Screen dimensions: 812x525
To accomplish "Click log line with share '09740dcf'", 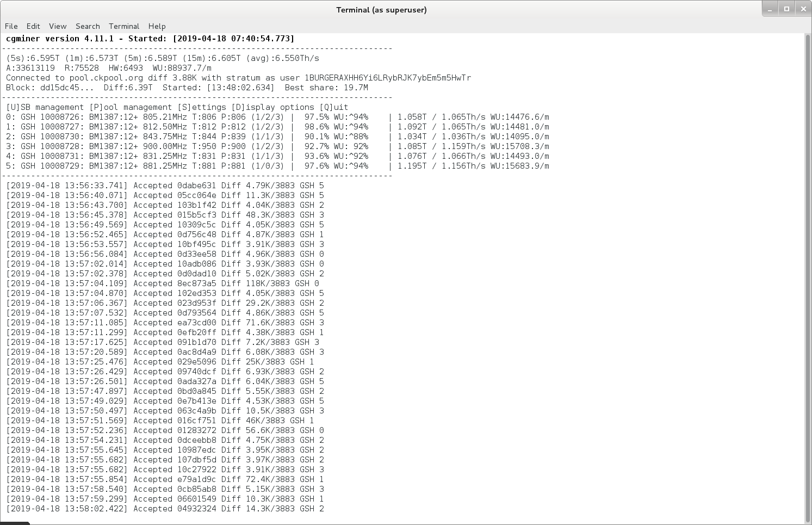I will pos(165,372).
